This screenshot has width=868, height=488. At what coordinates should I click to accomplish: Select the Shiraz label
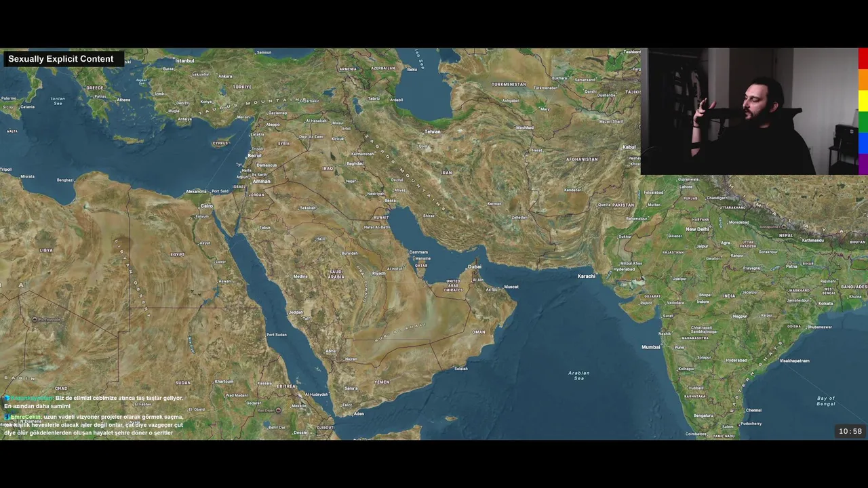pyautogui.click(x=428, y=216)
